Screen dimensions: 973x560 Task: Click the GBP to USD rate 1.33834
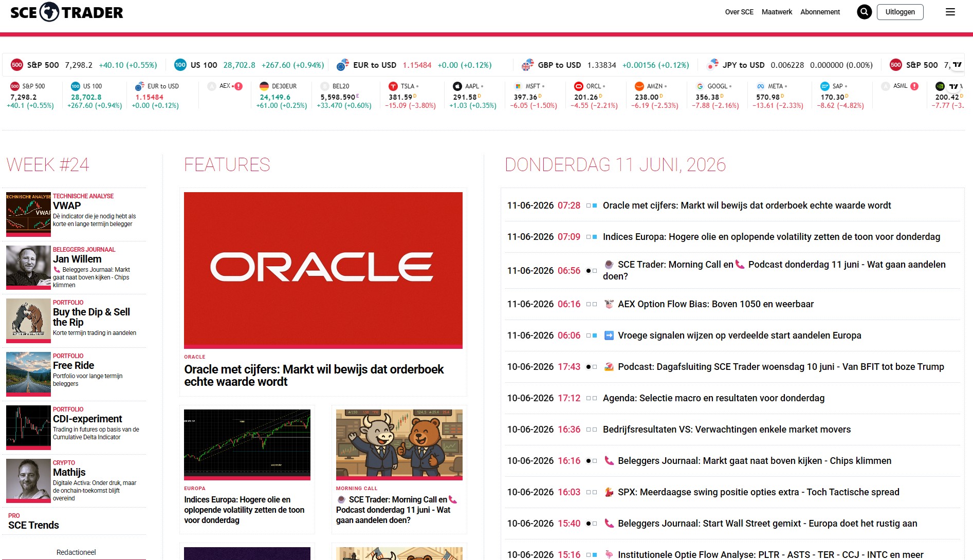[602, 65]
